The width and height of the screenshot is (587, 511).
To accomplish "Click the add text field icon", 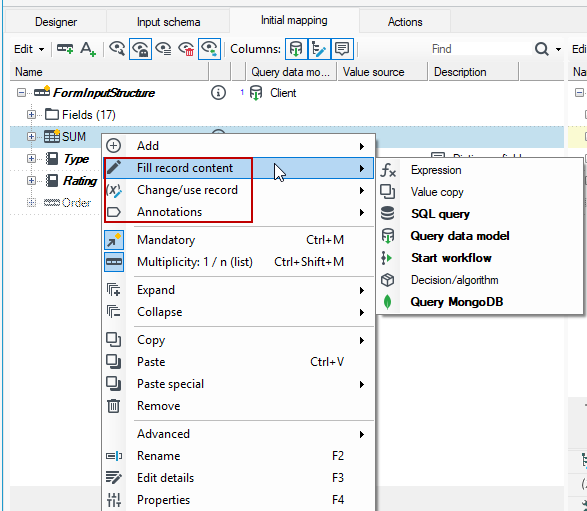I will click(x=88, y=49).
